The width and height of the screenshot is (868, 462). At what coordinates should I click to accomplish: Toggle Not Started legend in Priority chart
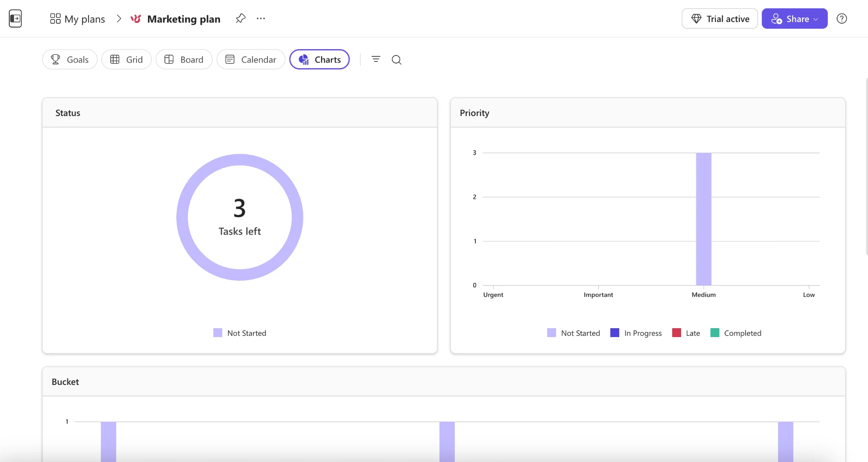(574, 333)
